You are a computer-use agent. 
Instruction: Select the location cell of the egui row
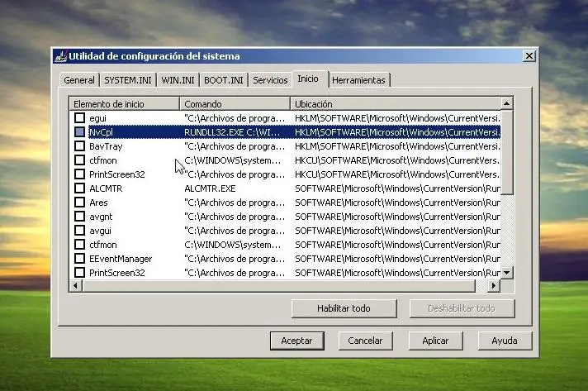click(397, 118)
